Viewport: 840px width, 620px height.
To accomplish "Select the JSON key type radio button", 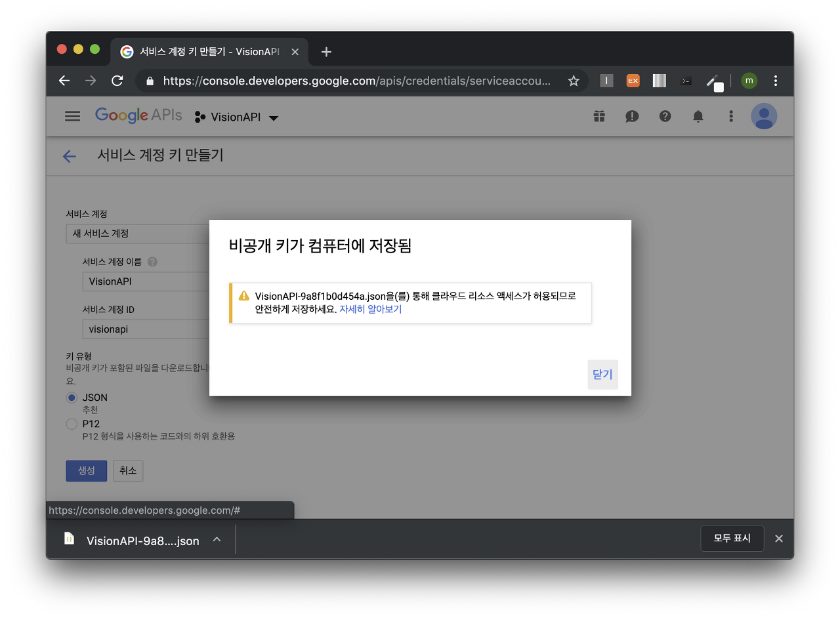I will 72,398.
